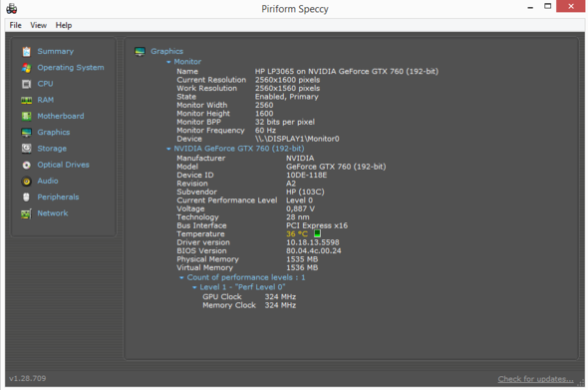Click the Revision A2 value
588x390 pixels.
[x=291, y=184]
